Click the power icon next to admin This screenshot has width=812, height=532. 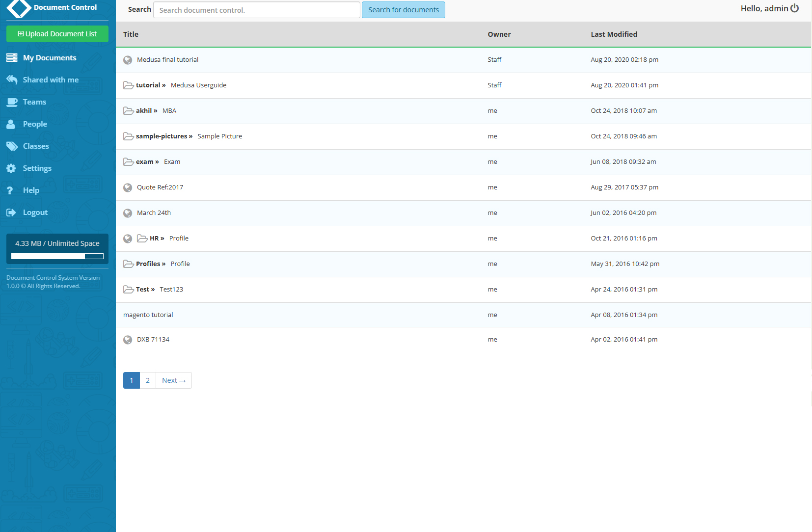795,8
